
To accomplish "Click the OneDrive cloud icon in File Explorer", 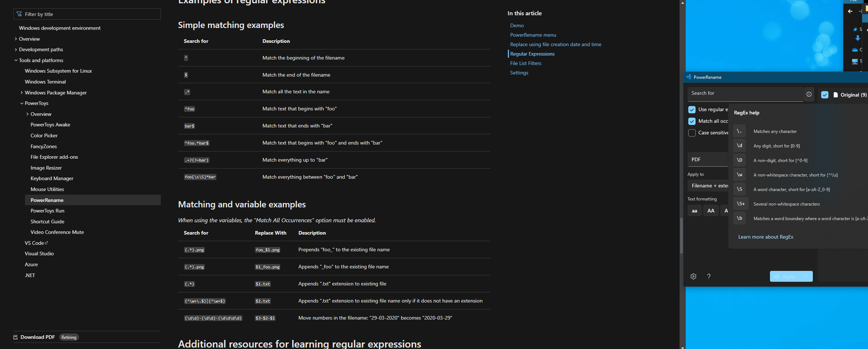I will click(854, 50).
